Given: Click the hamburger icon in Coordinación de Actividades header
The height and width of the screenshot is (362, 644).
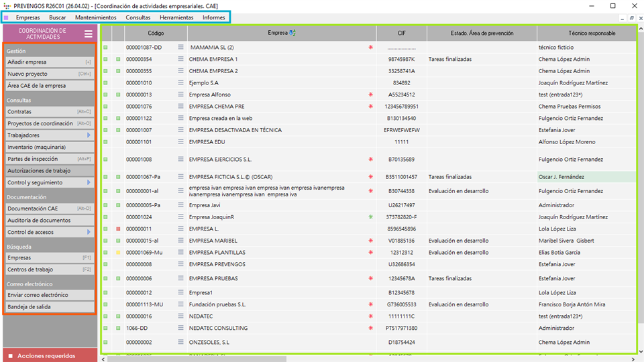Looking at the screenshot, I should click(x=88, y=34).
